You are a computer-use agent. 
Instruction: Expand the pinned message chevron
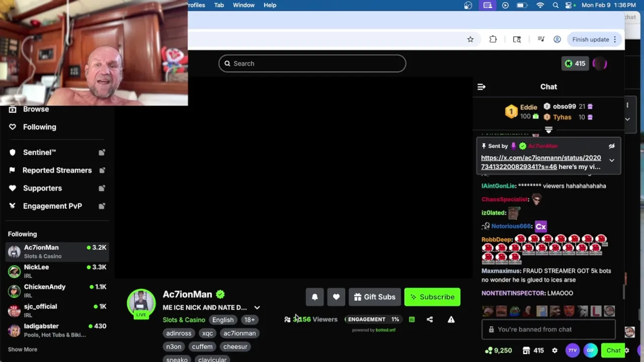(612, 160)
